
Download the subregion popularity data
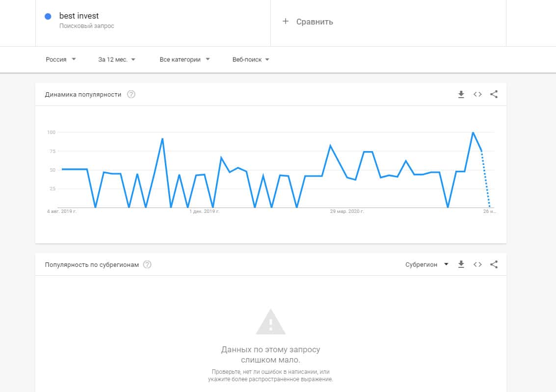coord(461,264)
